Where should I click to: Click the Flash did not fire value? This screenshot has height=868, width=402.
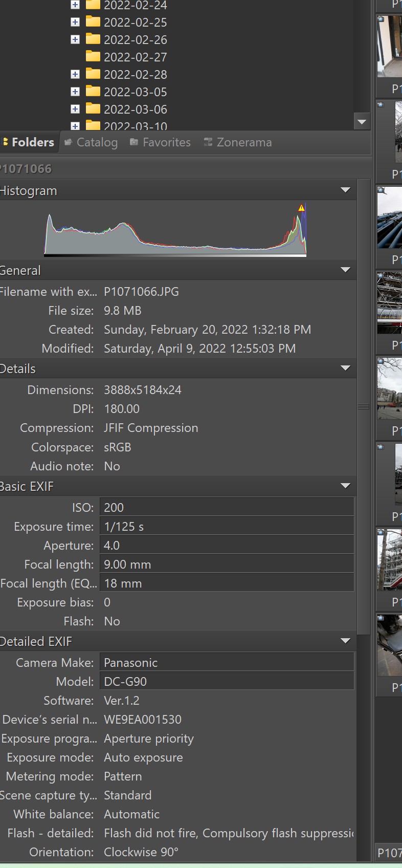tap(229, 833)
